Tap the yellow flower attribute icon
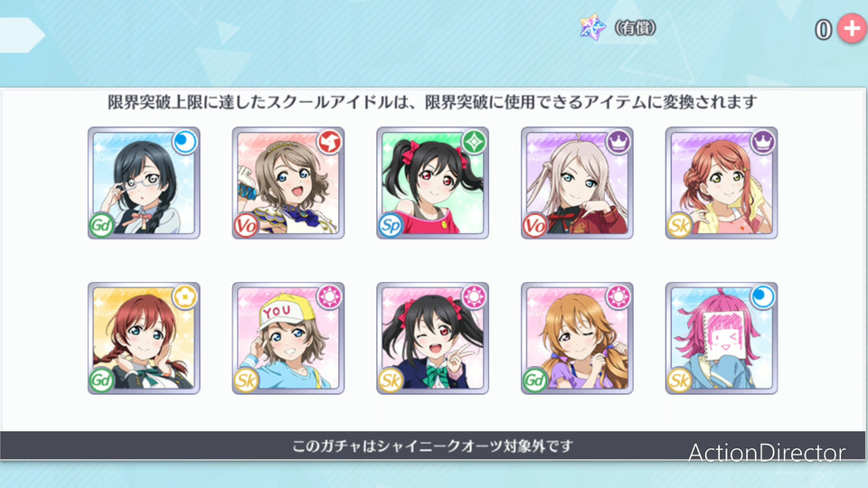 coord(184,297)
